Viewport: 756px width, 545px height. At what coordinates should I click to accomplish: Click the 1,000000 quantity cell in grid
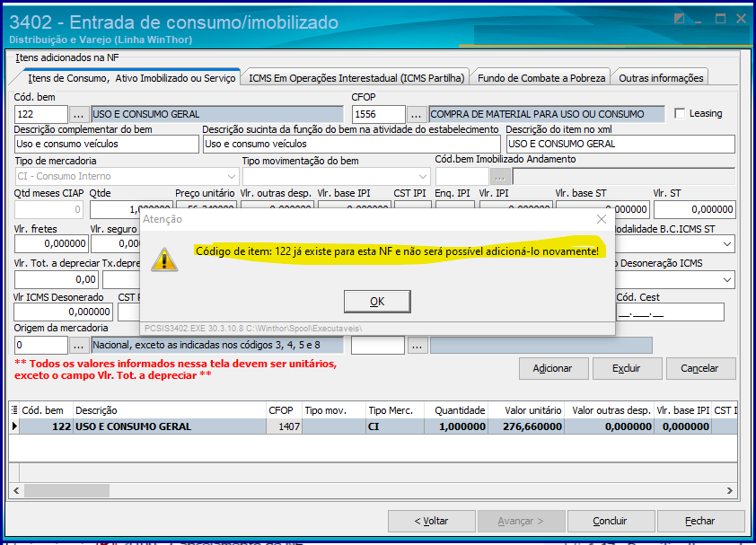click(x=455, y=426)
